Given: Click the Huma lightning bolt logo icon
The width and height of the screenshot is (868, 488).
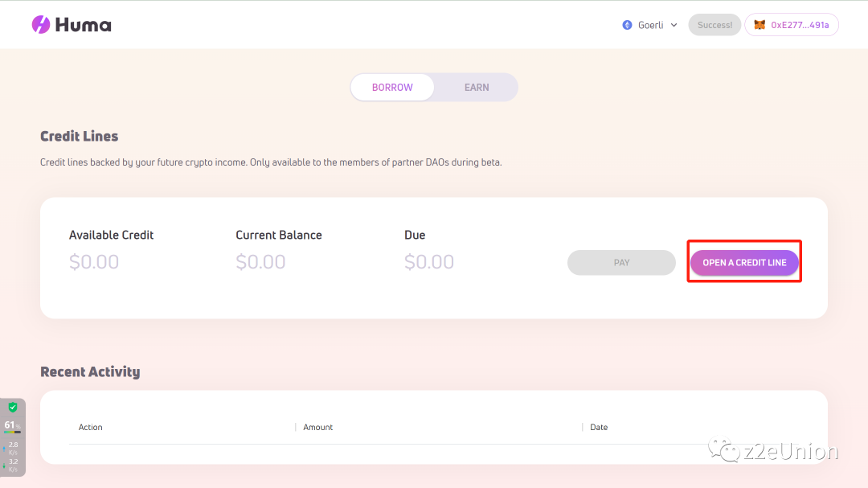Looking at the screenshot, I should pos(41,25).
